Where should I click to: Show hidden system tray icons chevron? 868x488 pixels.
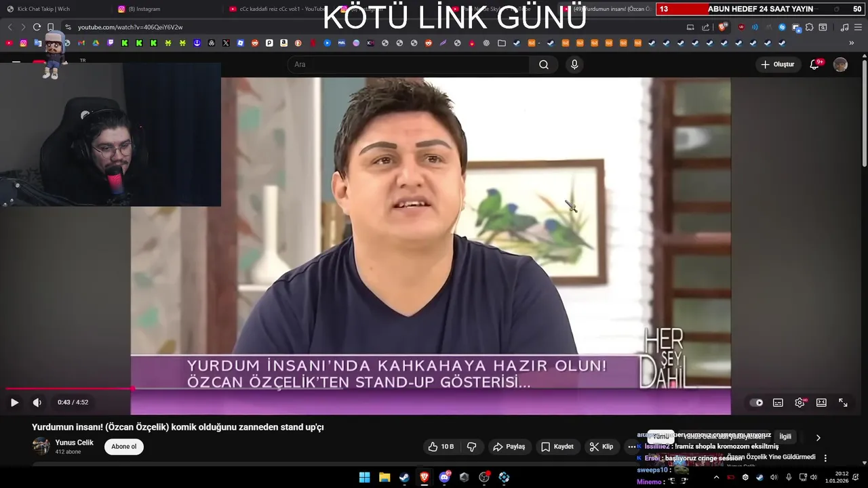(716, 477)
